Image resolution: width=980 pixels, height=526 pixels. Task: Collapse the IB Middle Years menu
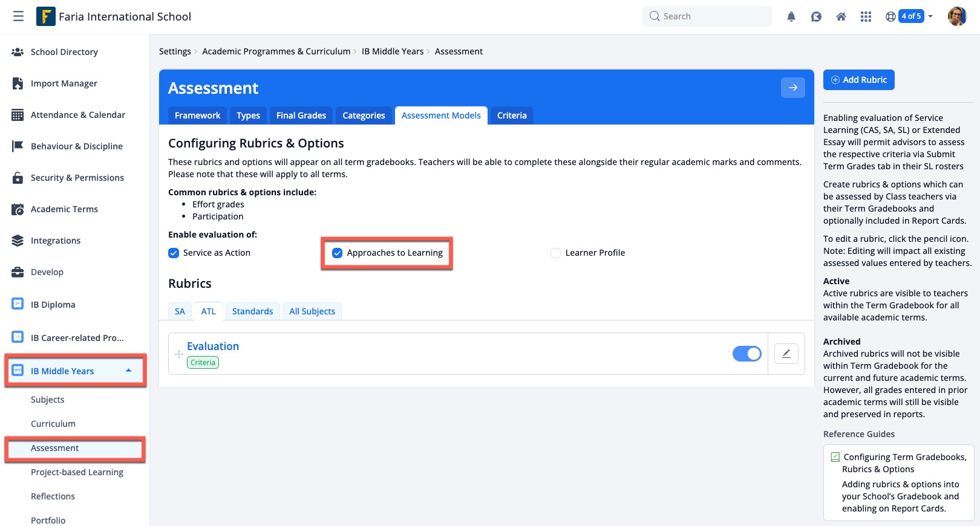pos(128,371)
